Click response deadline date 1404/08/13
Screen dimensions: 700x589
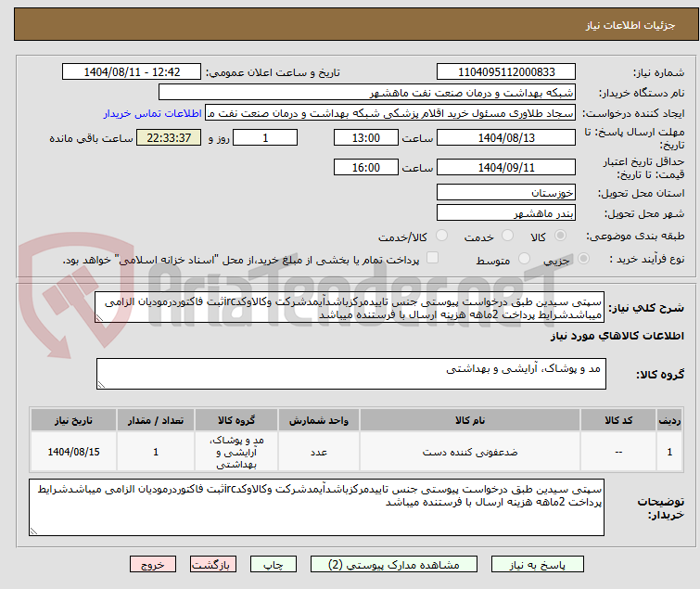pos(506,137)
